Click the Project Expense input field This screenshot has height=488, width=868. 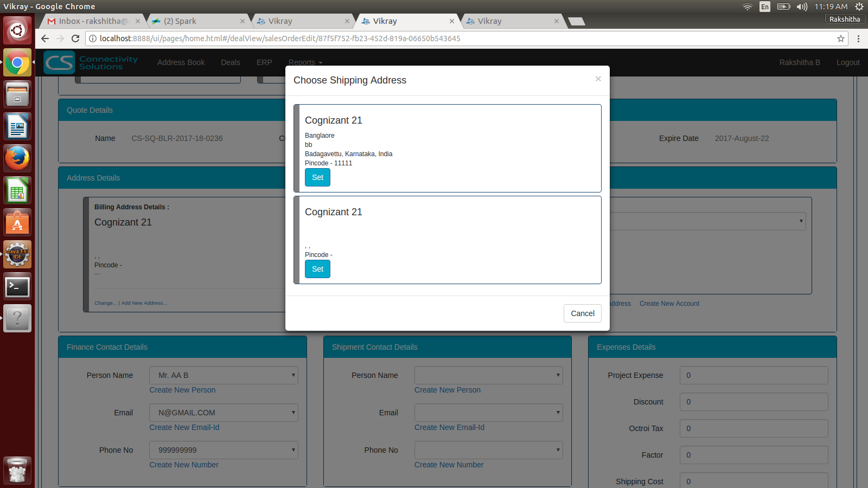click(x=754, y=375)
